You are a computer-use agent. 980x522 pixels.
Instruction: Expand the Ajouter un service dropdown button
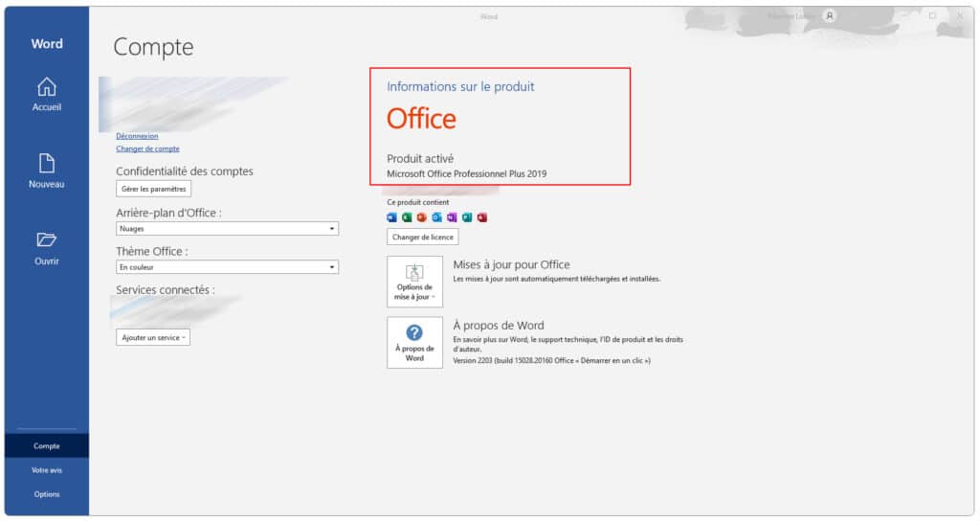coord(153,337)
